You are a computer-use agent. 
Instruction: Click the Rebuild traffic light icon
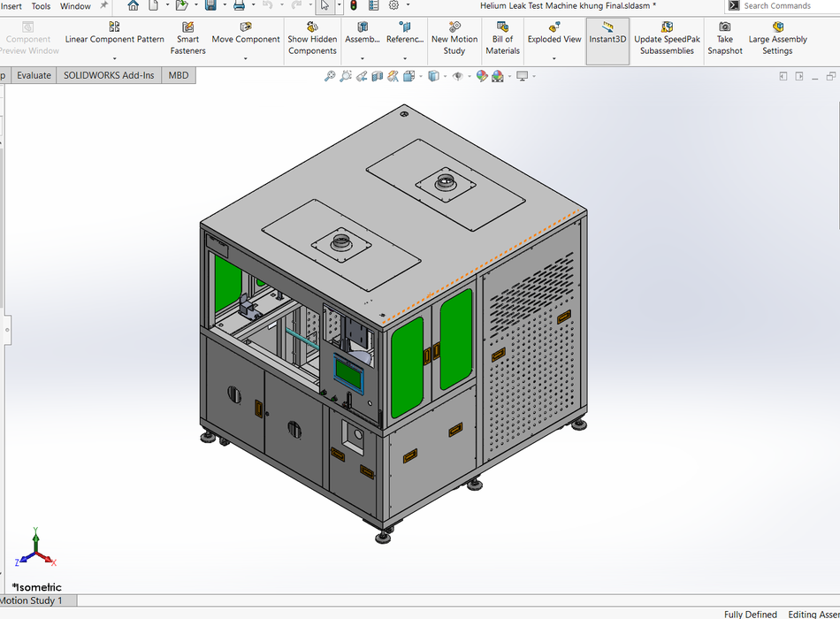tap(354, 6)
